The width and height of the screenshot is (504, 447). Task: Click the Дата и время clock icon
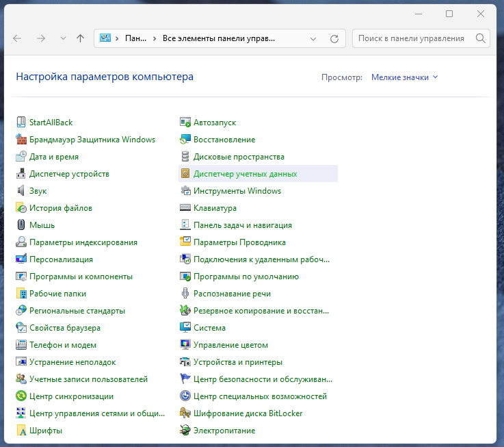(x=21, y=156)
